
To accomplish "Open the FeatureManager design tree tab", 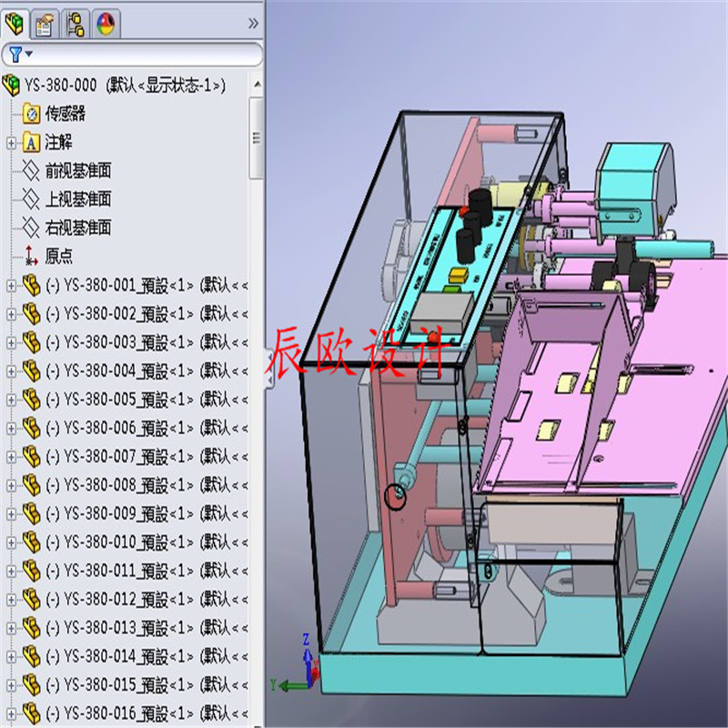I will tap(14, 24).
